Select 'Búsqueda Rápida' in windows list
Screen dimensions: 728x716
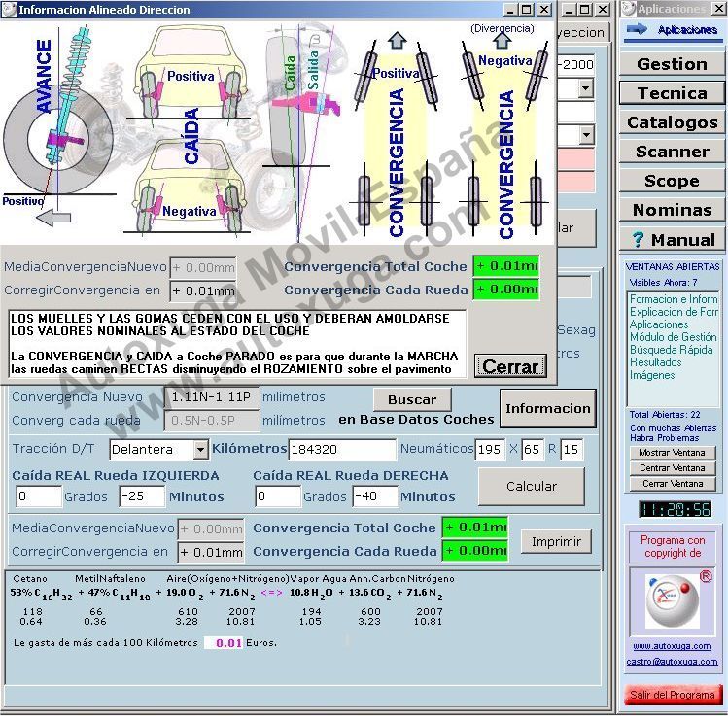[671, 350]
